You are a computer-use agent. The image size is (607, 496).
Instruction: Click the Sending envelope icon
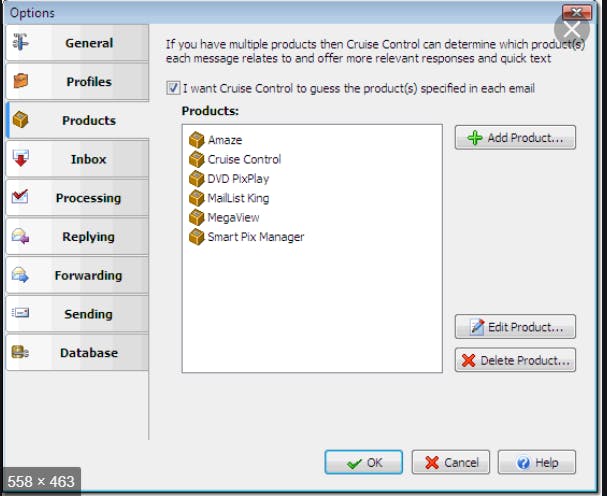[20, 312]
